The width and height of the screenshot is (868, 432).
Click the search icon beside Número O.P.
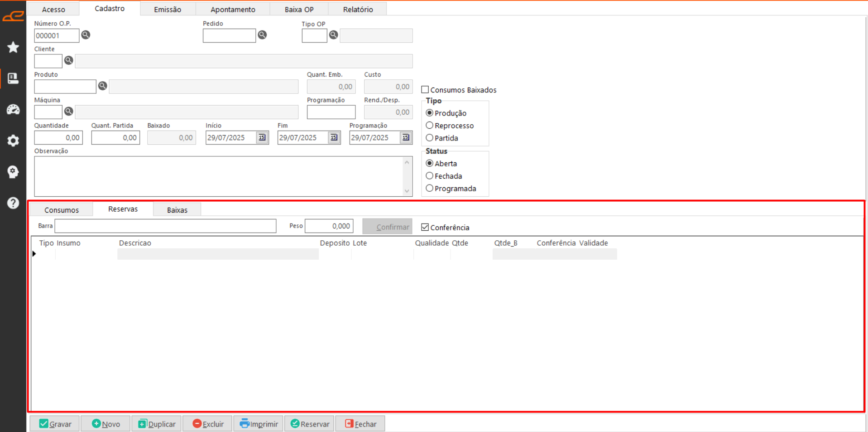tap(86, 35)
